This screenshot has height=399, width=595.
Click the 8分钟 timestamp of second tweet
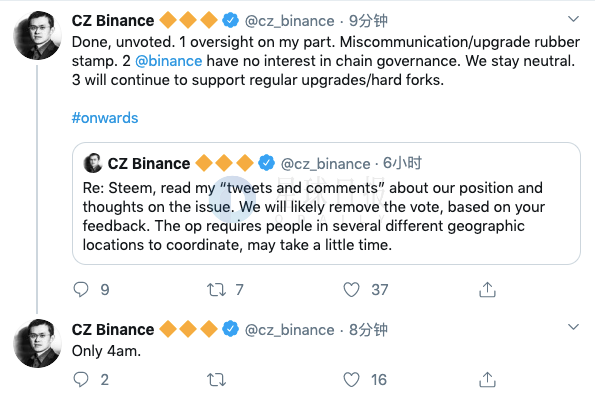[x=368, y=330]
